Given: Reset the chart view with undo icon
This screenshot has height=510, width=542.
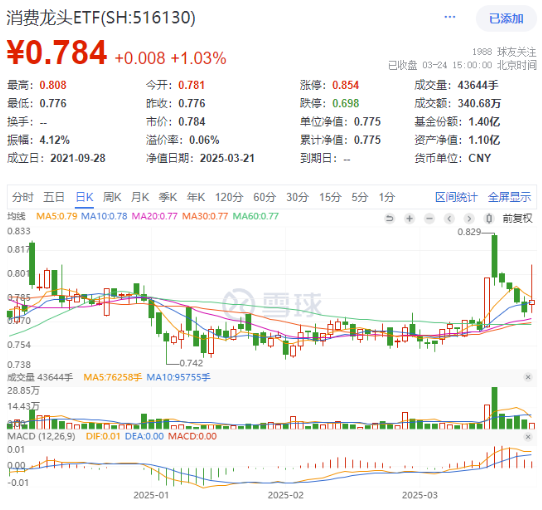Looking at the screenshot, I should [390, 219].
